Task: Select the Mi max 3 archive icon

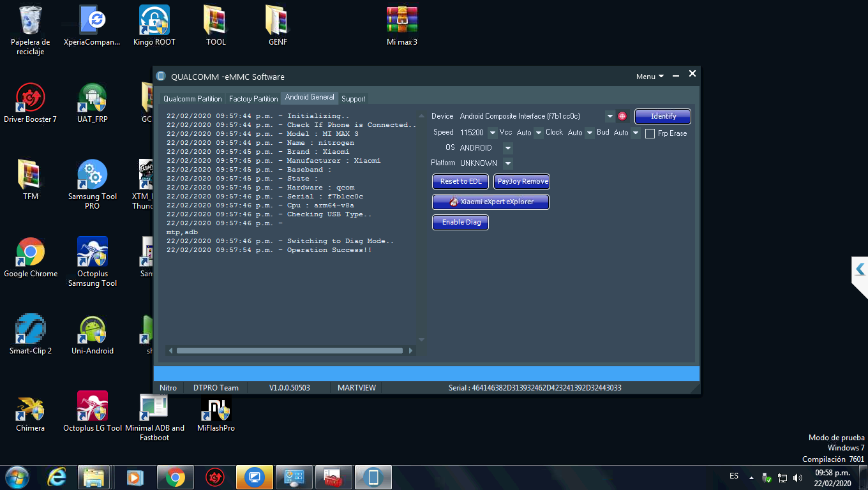Action: (402, 26)
